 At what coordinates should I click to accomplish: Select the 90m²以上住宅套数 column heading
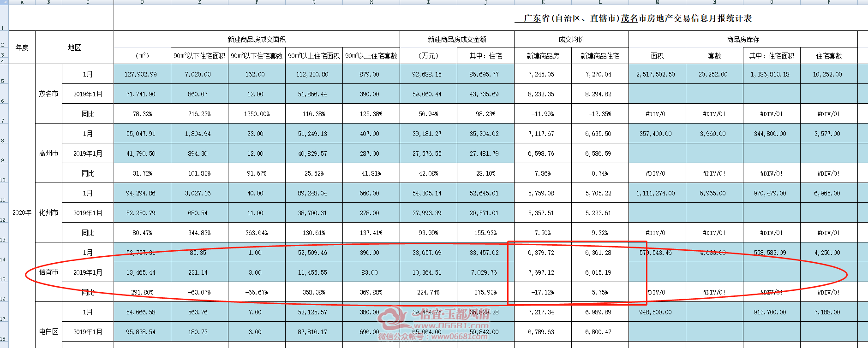(371, 56)
